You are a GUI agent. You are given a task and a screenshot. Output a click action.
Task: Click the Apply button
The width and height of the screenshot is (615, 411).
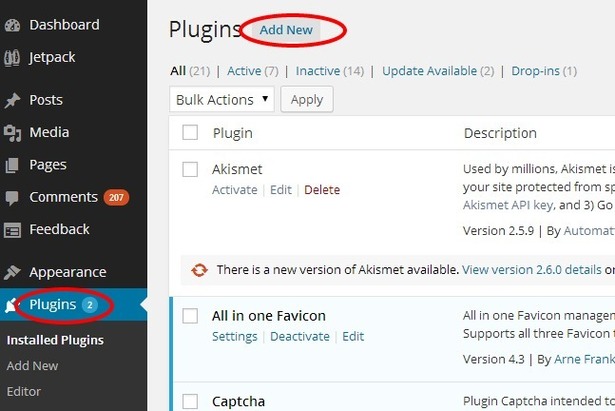(x=307, y=100)
